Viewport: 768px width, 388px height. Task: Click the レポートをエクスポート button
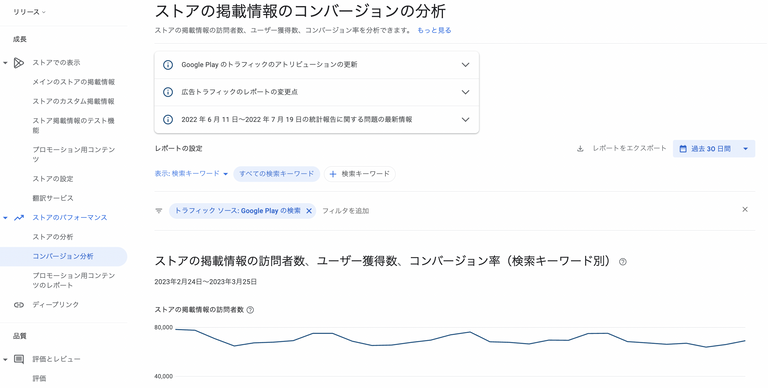622,148
